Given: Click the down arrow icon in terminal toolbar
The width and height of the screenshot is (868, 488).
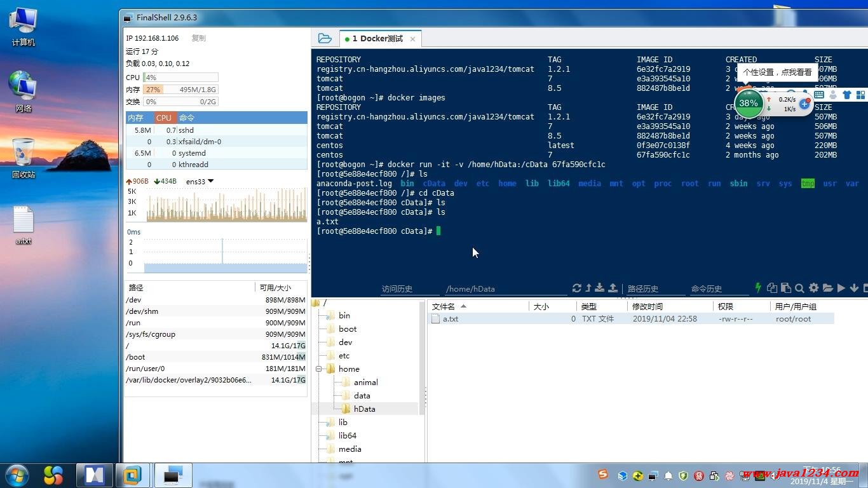Looking at the screenshot, I should point(854,288).
